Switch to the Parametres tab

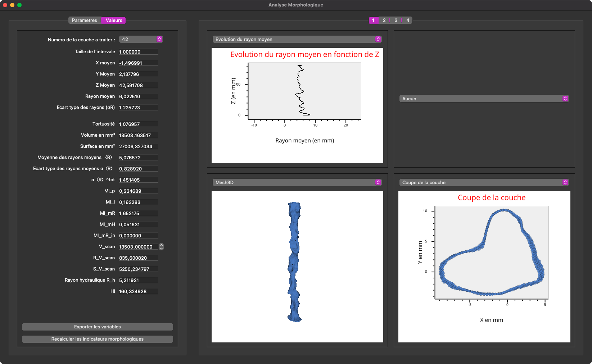click(85, 21)
